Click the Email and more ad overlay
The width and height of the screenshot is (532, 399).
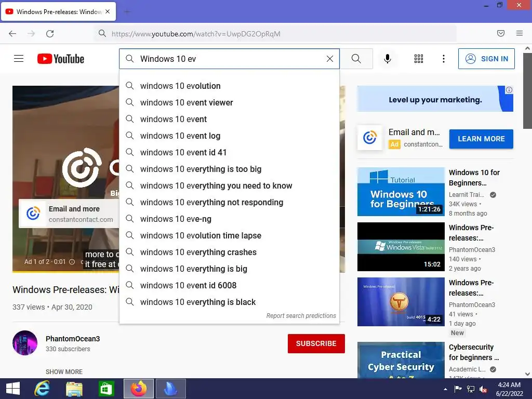[x=69, y=214]
